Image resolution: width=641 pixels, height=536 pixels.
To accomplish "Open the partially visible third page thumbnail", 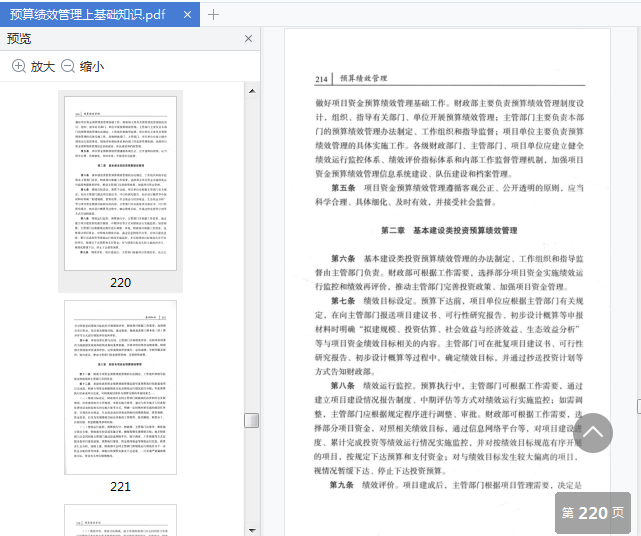I will coord(120,520).
